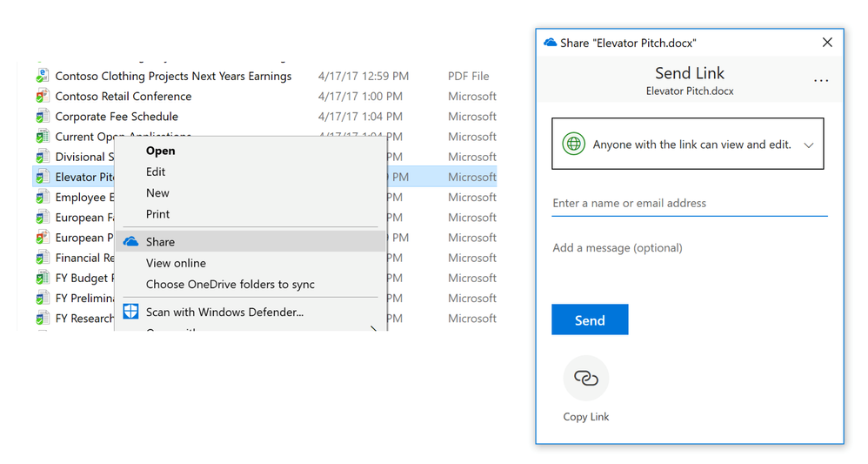Click the OneDrive cloud icon beside Share

coord(130,242)
